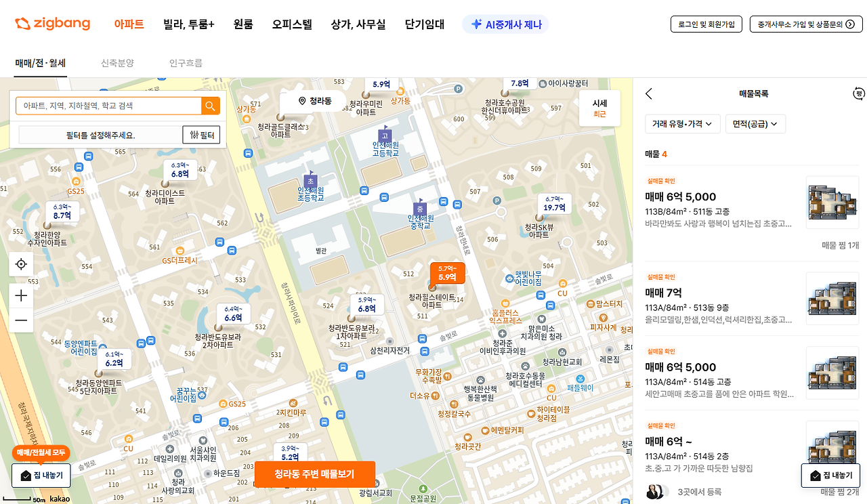Viewport: 867px width, 504px height.
Task: Click the 청라동 location pill
Action: tap(315, 101)
